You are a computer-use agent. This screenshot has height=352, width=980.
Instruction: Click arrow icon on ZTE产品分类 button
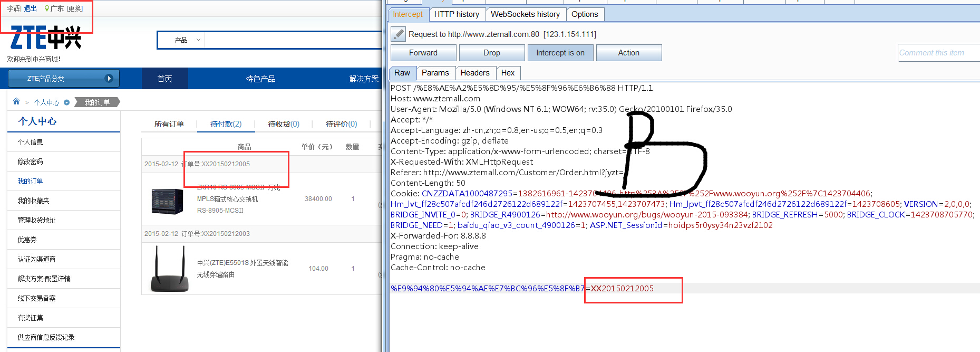[109, 78]
